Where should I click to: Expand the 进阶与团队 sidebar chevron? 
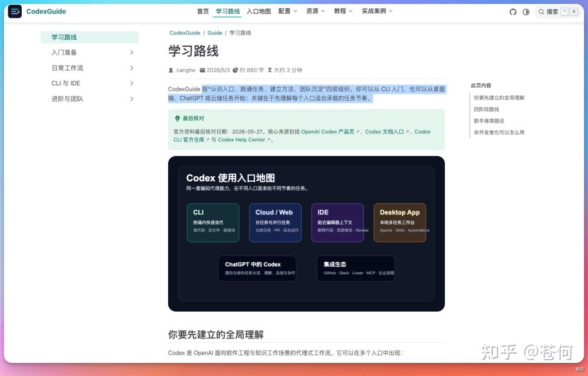(132, 99)
